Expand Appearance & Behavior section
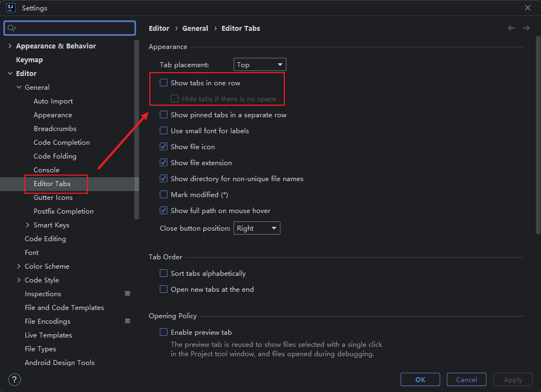This screenshot has height=392, width=541. tap(10, 46)
